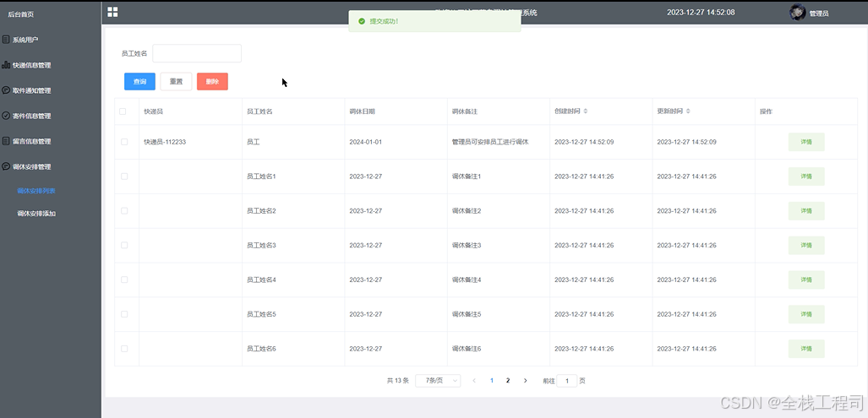Viewport: 868px width, 418px height.
Task: Check the 员工姓名4 row checkbox
Action: [x=124, y=280]
